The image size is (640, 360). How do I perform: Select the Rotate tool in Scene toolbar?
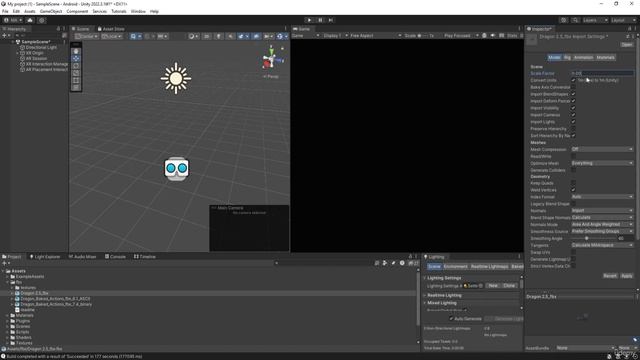(x=76, y=66)
